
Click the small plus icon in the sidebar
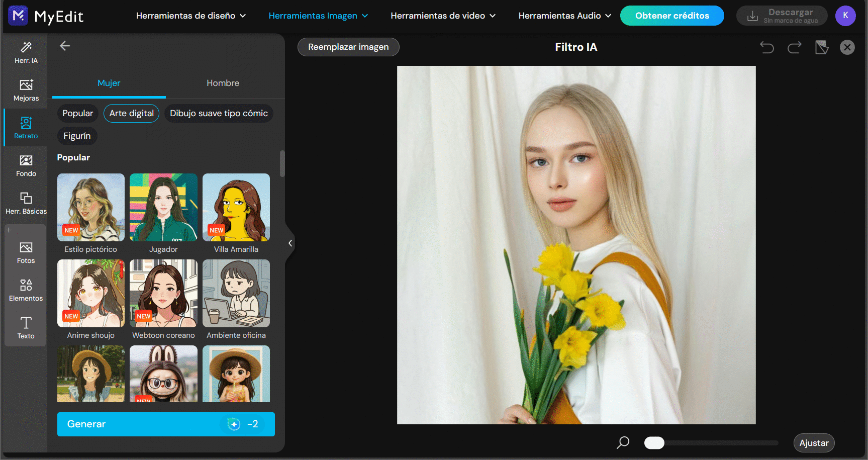pyautogui.click(x=9, y=230)
